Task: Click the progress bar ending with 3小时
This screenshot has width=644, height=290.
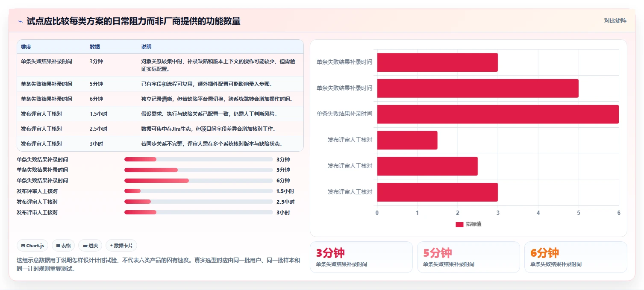Action: tap(198, 212)
